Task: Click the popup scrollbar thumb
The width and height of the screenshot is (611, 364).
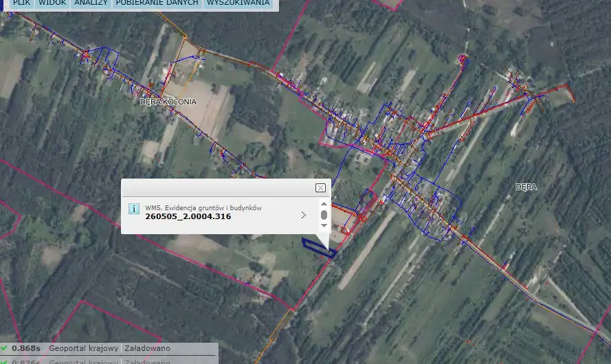Action: [x=324, y=215]
